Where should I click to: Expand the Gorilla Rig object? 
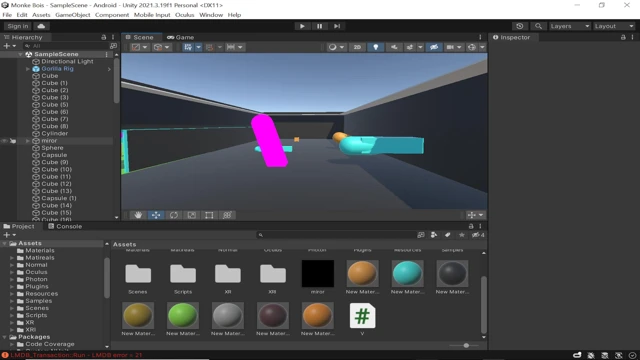coord(28,69)
